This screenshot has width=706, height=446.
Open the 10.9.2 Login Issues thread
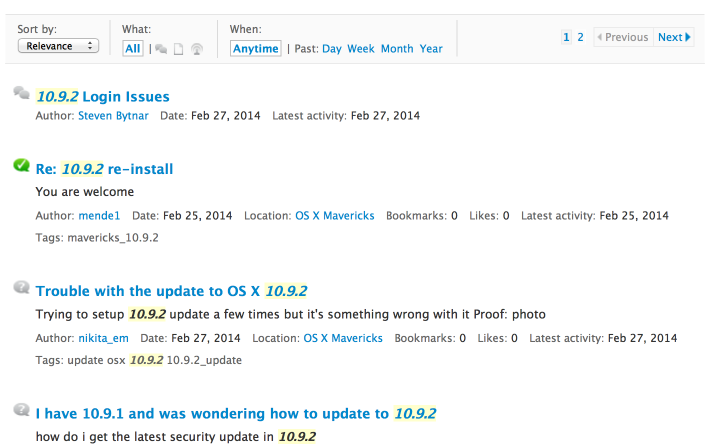click(x=103, y=97)
